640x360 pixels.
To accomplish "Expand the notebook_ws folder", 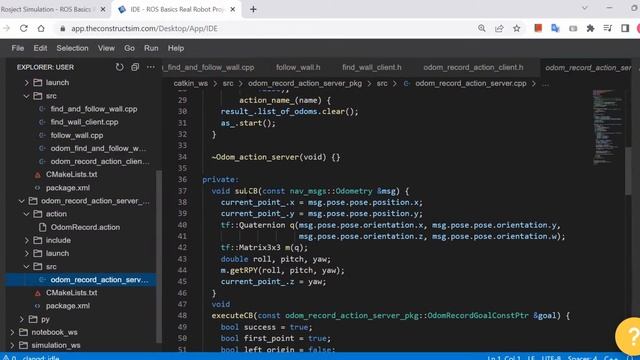I will [x=12, y=332].
